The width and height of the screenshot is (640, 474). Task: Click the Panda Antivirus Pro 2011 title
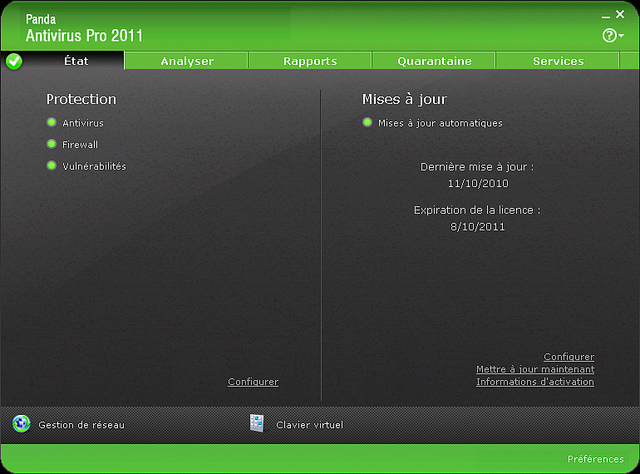tap(84, 28)
